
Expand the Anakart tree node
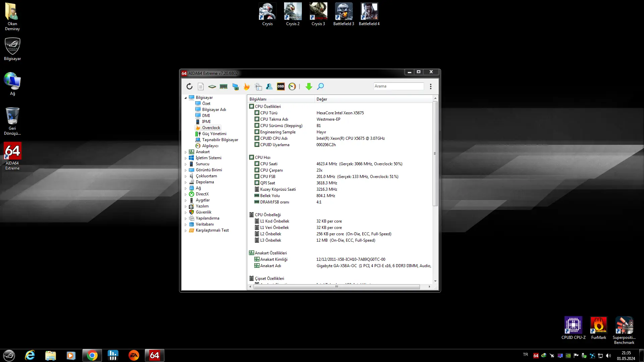coord(185,152)
